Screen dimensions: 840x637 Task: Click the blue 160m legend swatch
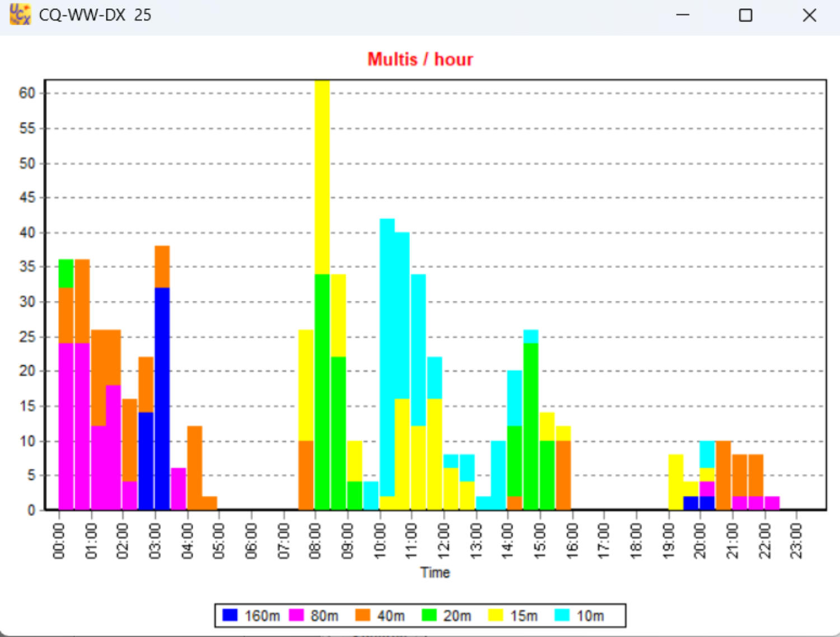click(x=230, y=615)
